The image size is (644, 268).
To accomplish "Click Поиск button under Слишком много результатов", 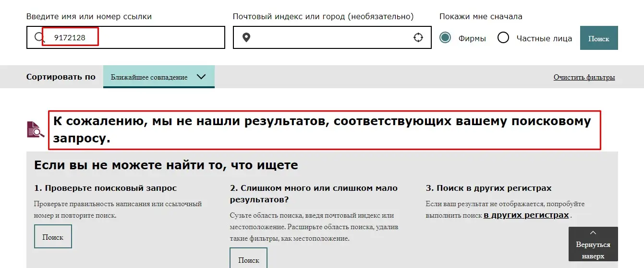I will [x=249, y=258].
